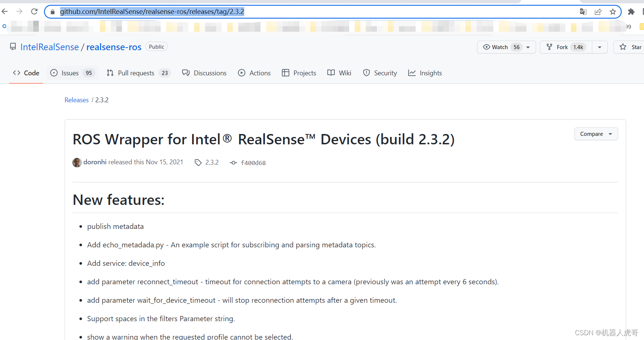Open the Actions tab
644x340 pixels.
click(x=255, y=73)
